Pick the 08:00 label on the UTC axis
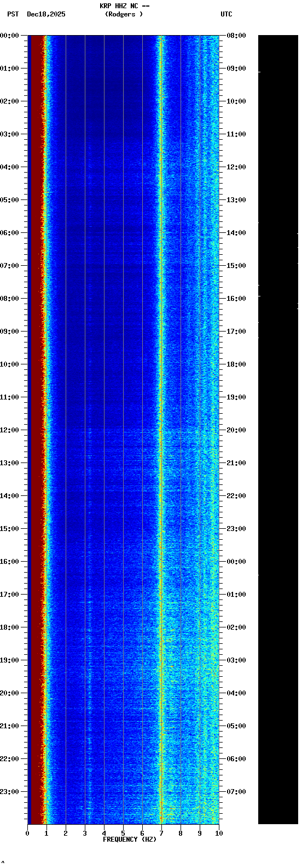302x868 pixels. point(236,36)
